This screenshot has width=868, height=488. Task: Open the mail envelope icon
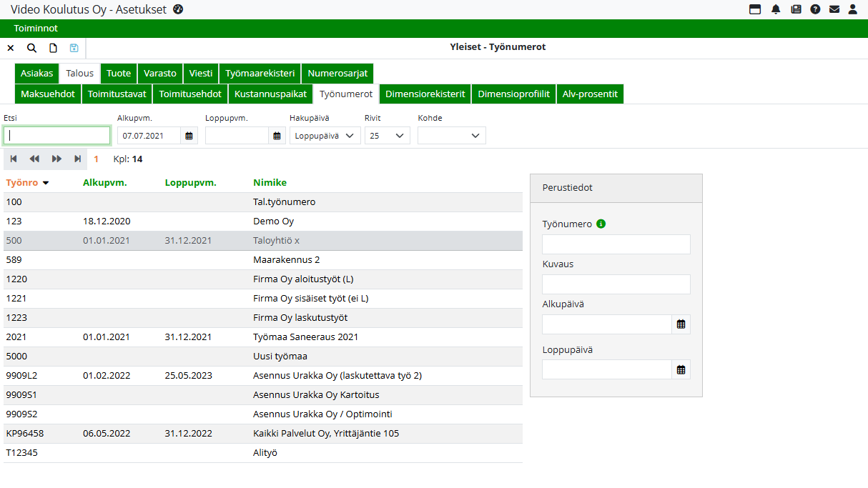click(834, 9)
